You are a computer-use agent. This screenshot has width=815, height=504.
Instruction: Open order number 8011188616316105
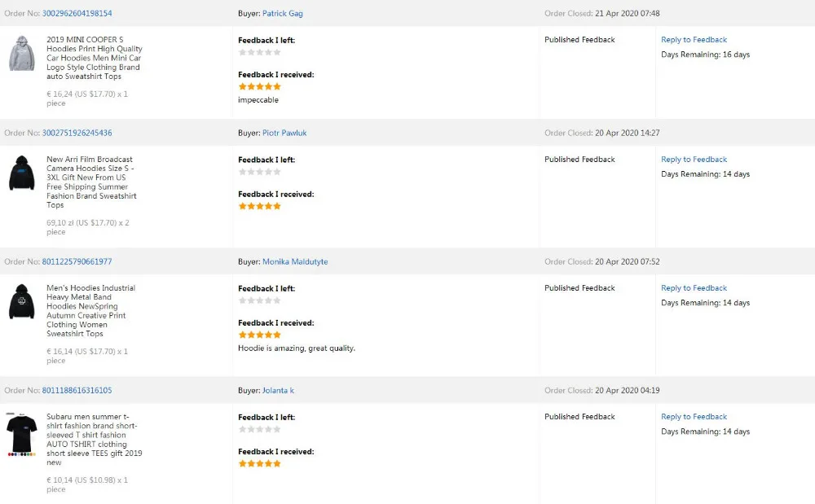[x=77, y=390]
